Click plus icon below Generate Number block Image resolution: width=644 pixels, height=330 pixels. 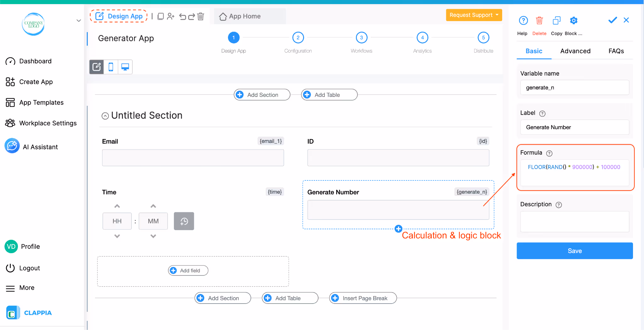(398, 229)
